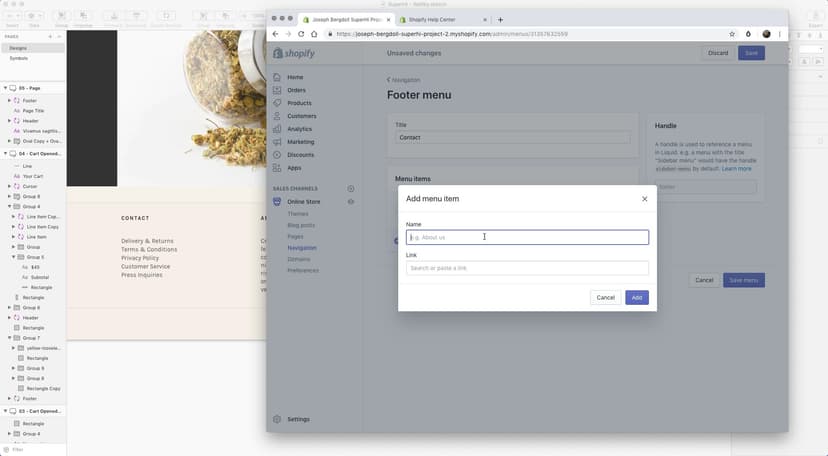Open the Analytics chart icon
828x456 pixels.
click(x=278, y=129)
